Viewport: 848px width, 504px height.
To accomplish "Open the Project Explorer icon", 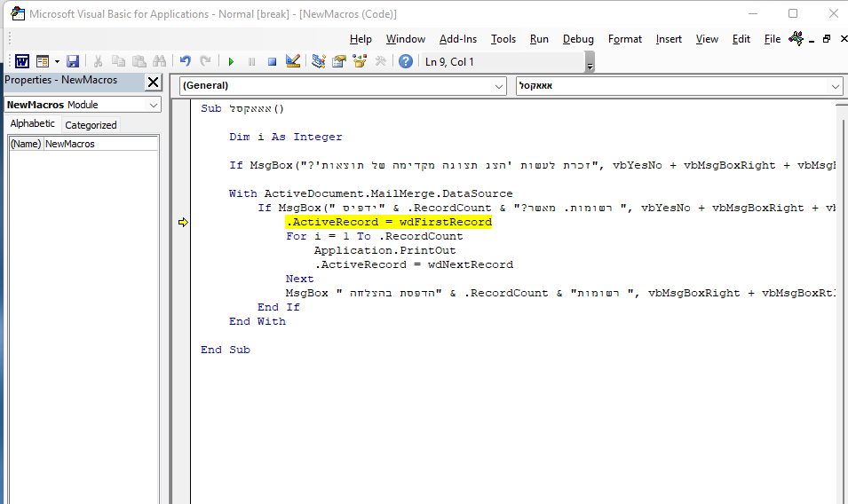I will coord(319,61).
